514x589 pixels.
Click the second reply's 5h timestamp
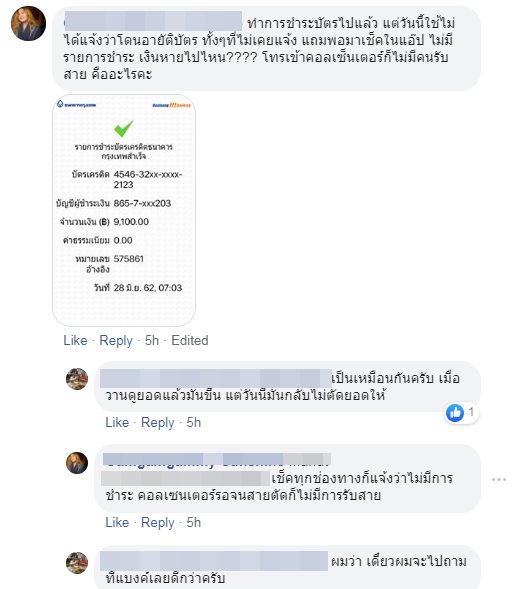[x=194, y=522]
